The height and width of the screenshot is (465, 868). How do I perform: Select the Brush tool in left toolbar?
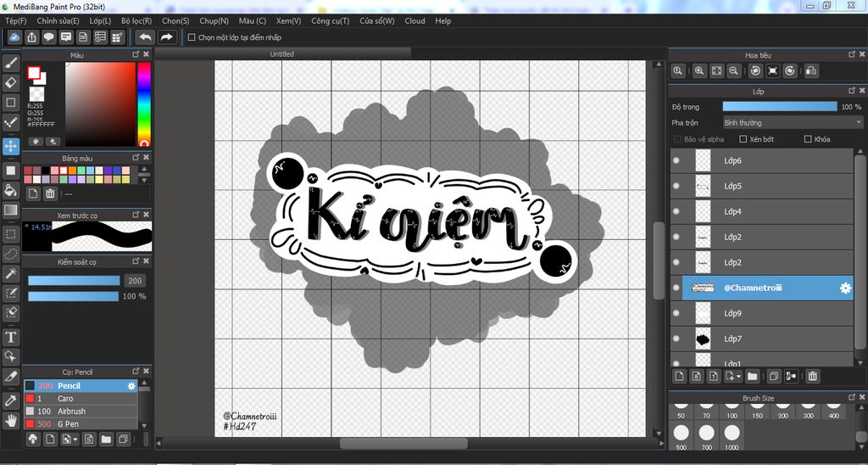point(10,64)
